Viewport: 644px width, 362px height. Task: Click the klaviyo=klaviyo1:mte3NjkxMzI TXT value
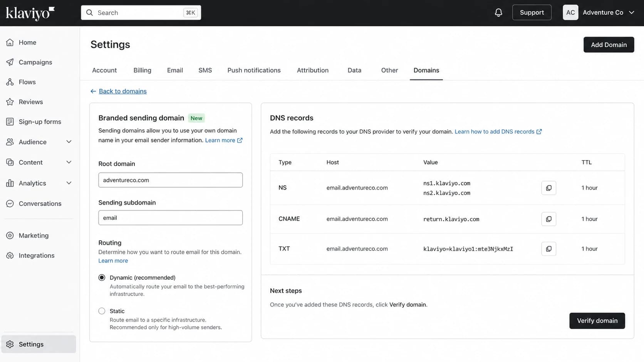coord(468,249)
